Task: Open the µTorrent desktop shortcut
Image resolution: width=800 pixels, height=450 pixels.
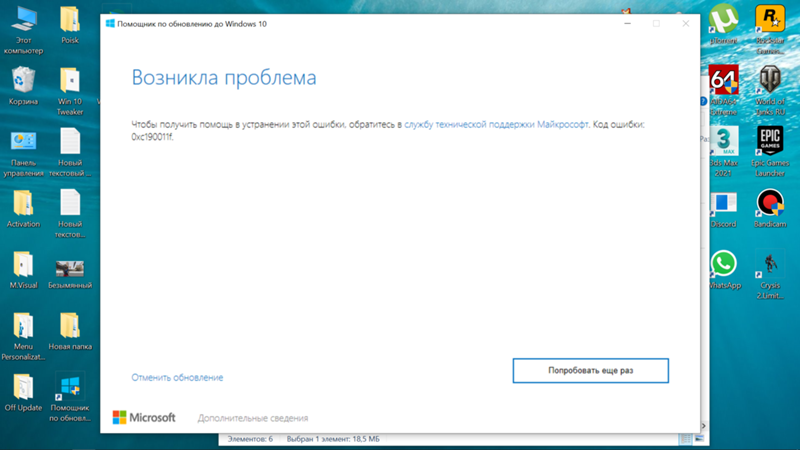Action: [x=723, y=24]
